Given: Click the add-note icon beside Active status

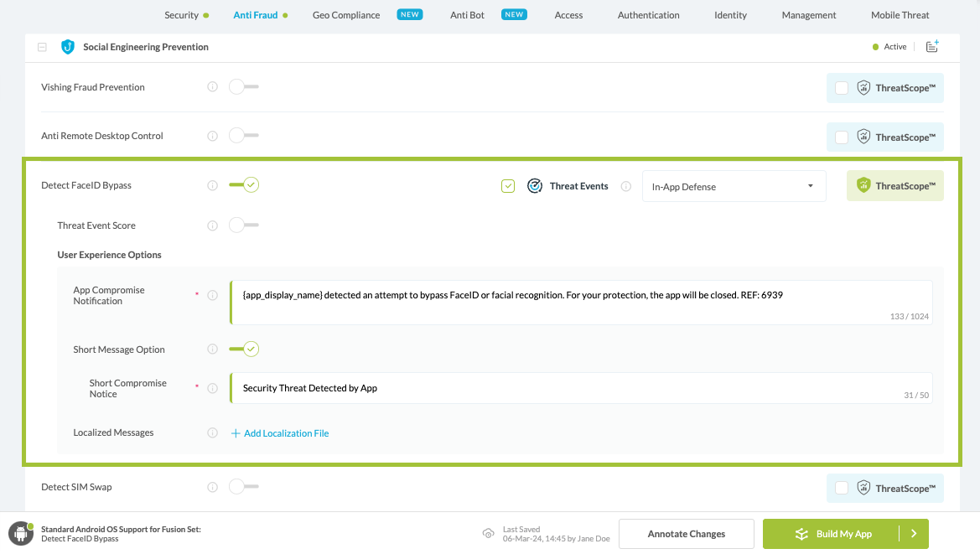Looking at the screenshot, I should [x=931, y=47].
